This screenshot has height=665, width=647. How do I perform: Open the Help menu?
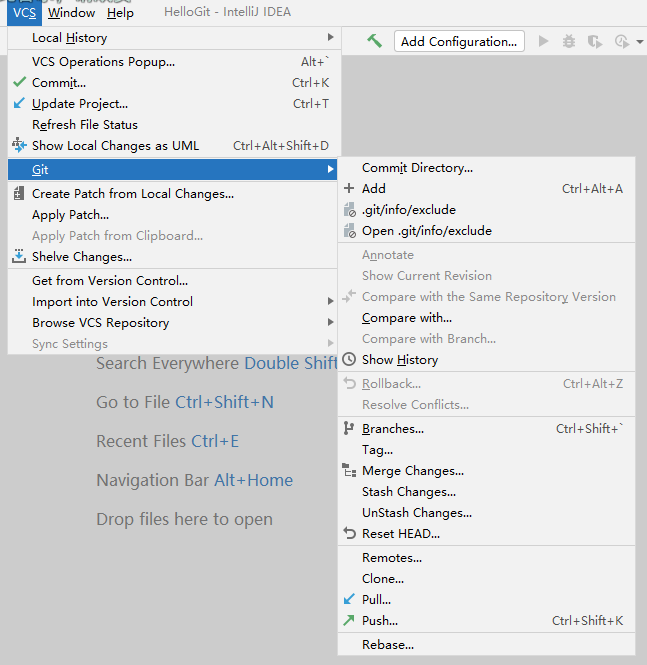tap(120, 13)
